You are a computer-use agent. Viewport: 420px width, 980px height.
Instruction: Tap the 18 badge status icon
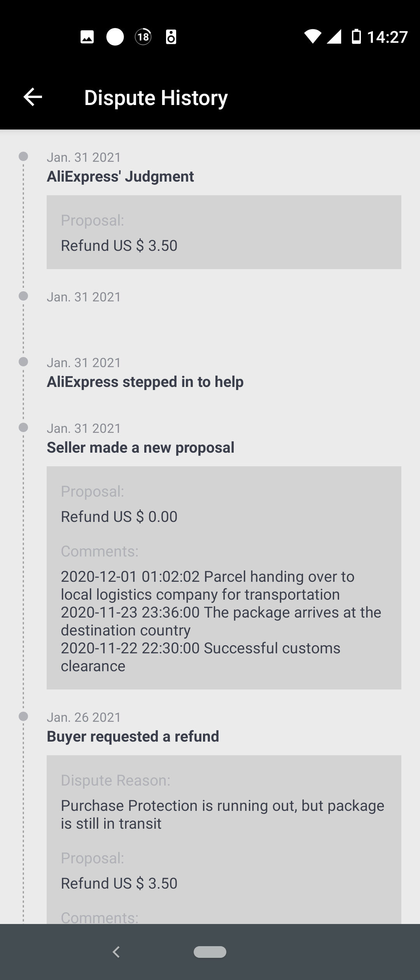click(x=143, y=37)
